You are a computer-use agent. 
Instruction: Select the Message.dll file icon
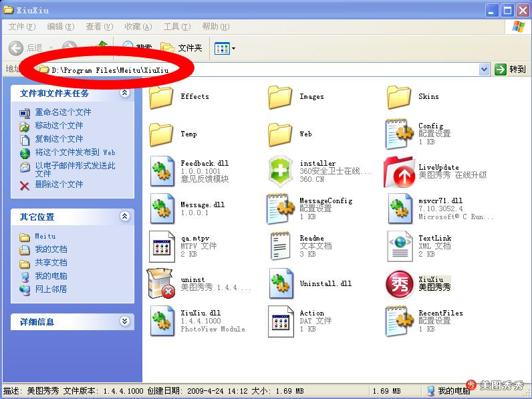(162, 209)
